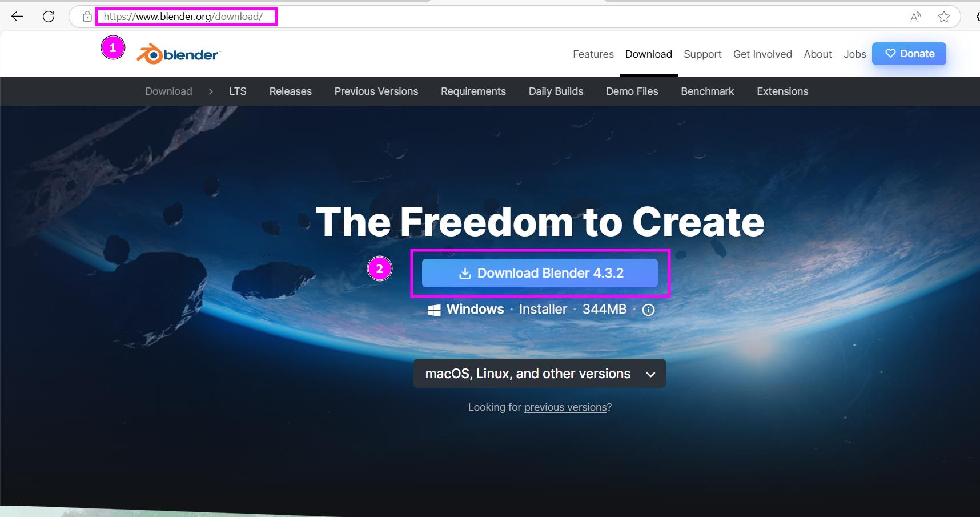Open the Requirements tab
Screen dimensions: 980x517
(x=473, y=91)
